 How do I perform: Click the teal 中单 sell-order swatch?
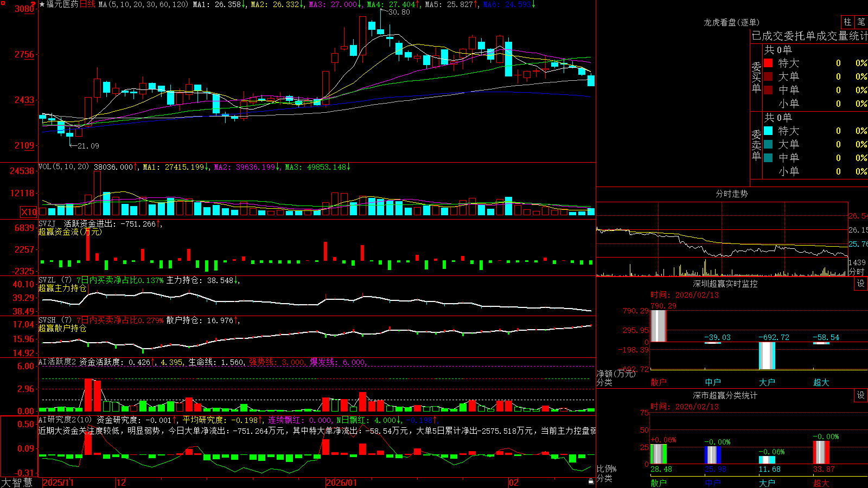pos(768,158)
